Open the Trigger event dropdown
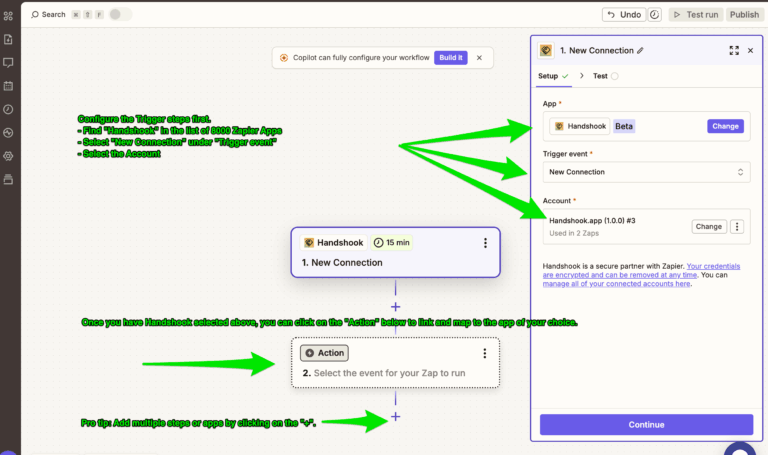768x455 pixels. 646,172
